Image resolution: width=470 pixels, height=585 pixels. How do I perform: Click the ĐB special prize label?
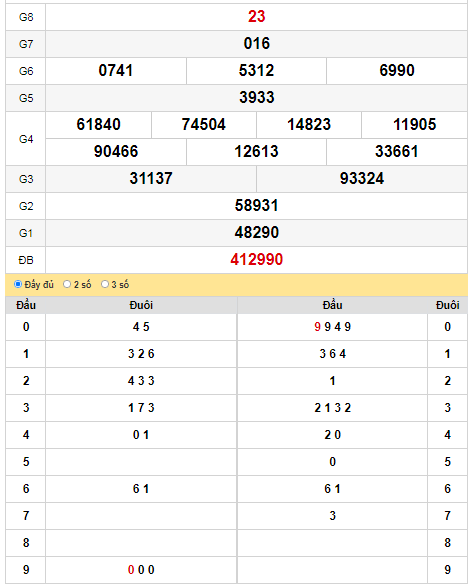(x=26, y=260)
